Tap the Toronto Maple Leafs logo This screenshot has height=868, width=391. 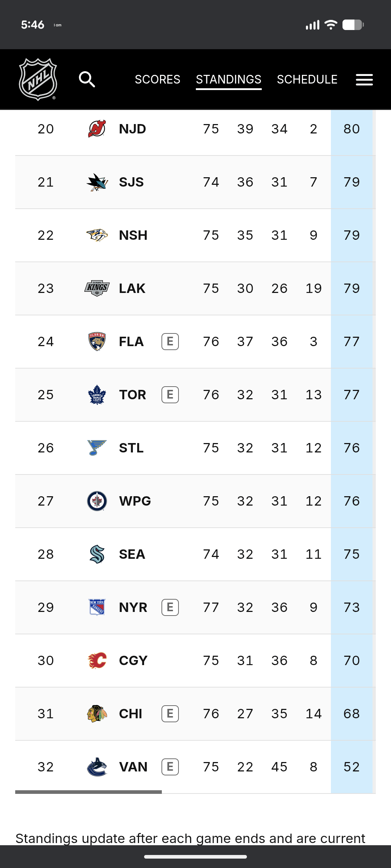[97, 395]
